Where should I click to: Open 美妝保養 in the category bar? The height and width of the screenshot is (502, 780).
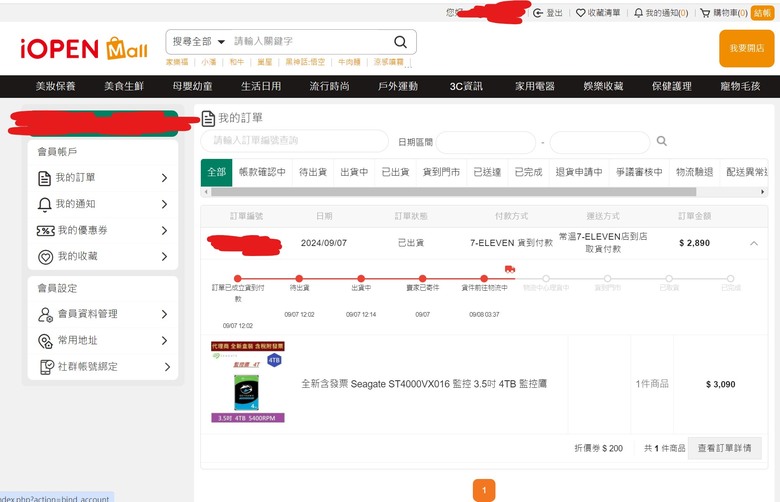tap(56, 87)
